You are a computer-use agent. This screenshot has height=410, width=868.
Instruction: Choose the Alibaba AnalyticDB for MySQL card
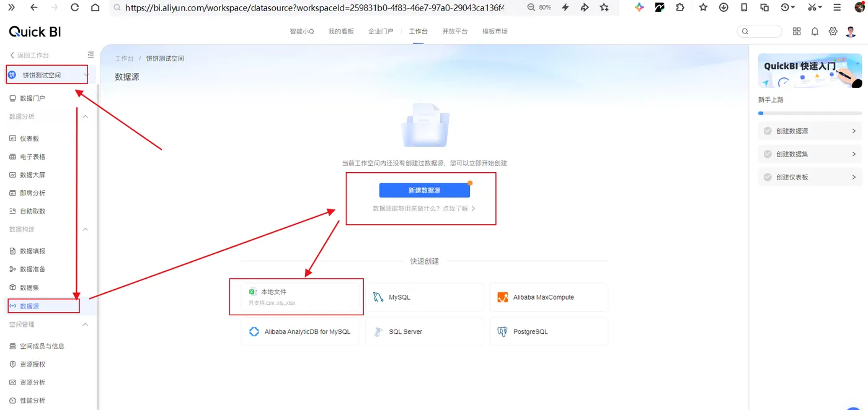tap(300, 331)
